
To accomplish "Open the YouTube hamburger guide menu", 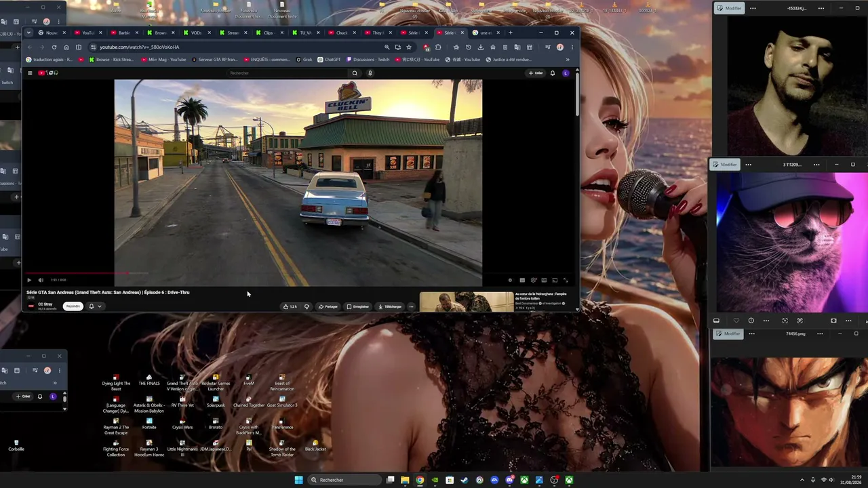I will pyautogui.click(x=30, y=73).
